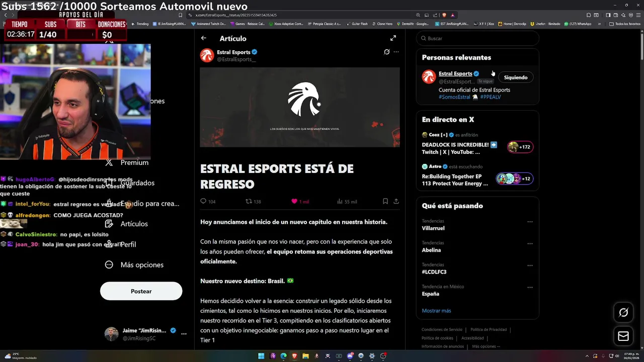The width and height of the screenshot is (644, 362).
Task: Click the reply icon with 104 comments
Action: click(x=203, y=201)
